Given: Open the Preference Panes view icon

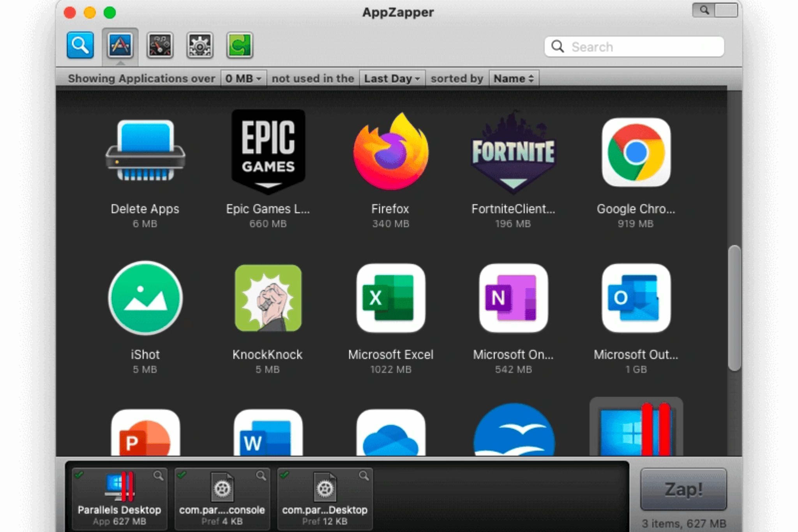Looking at the screenshot, I should coord(200,46).
